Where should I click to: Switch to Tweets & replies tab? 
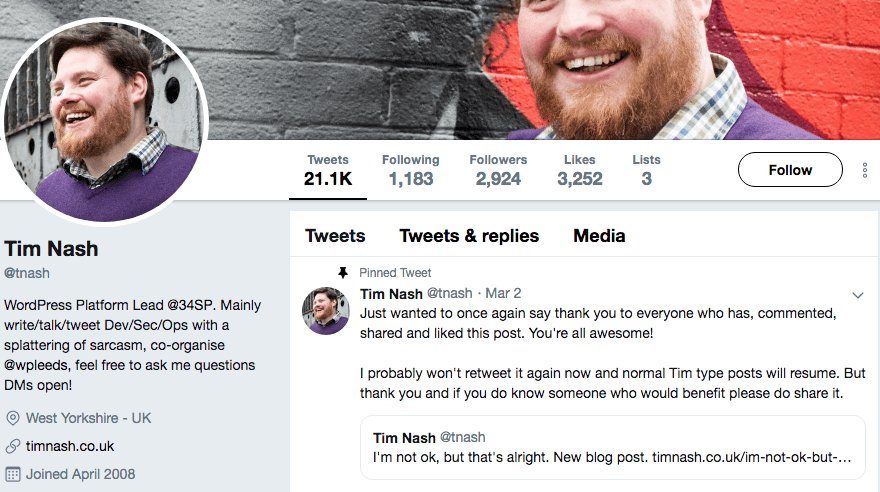click(469, 236)
